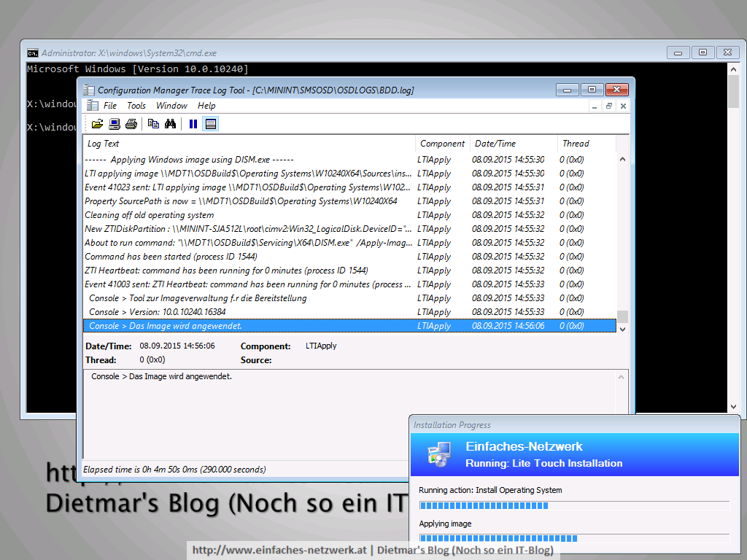747x560 pixels.
Task: Click the cmd window scroll down arrow
Action: 734,407
